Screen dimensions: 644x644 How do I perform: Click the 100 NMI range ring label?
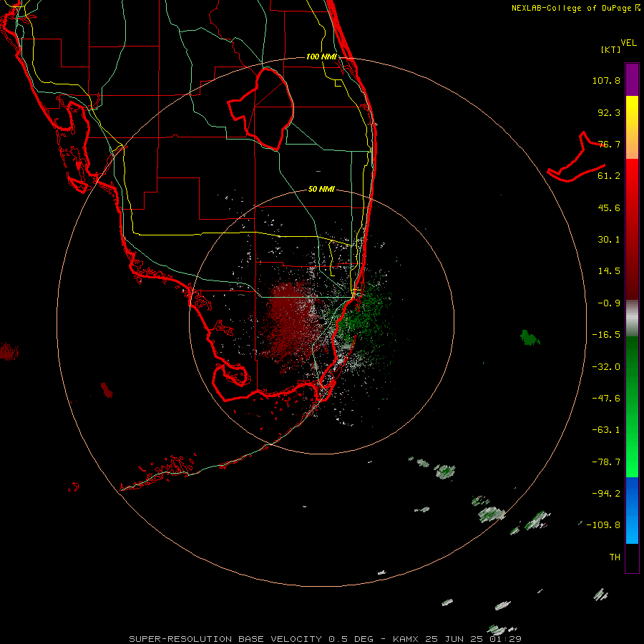point(321,57)
